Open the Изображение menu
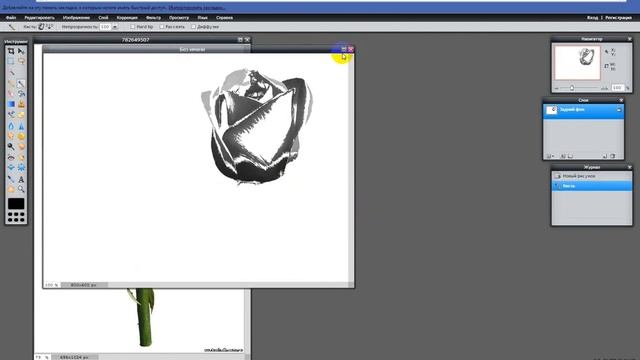Viewport: 640px width, 360px height. pyautogui.click(x=76, y=18)
